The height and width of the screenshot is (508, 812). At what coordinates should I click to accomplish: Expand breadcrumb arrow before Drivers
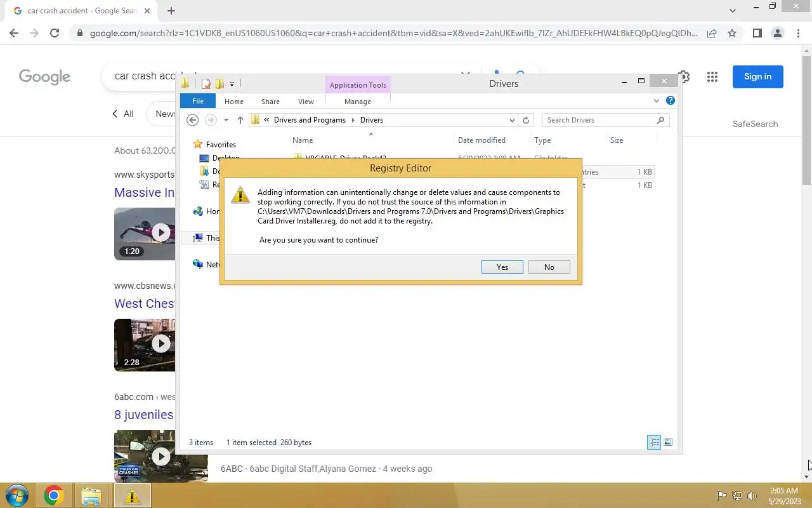point(353,120)
